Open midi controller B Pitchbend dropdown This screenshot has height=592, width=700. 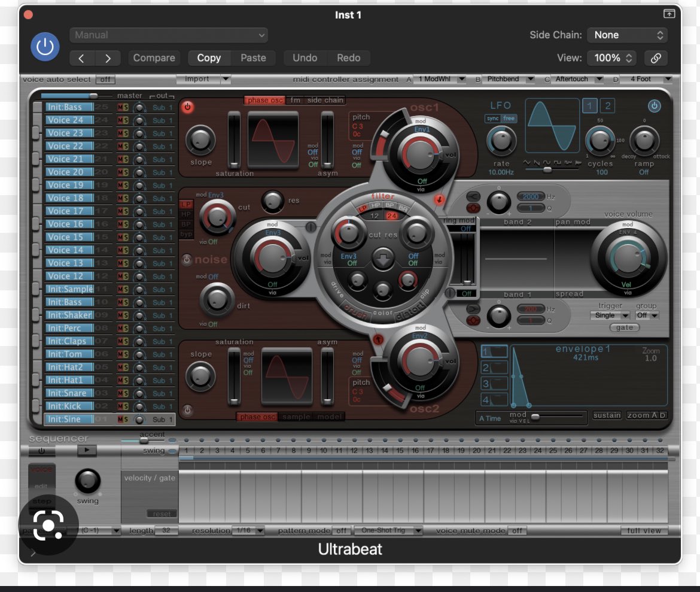[509, 79]
